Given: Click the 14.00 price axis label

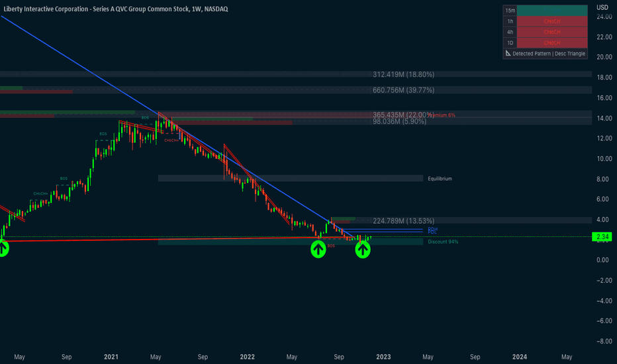Looking at the screenshot, I should tap(604, 118).
